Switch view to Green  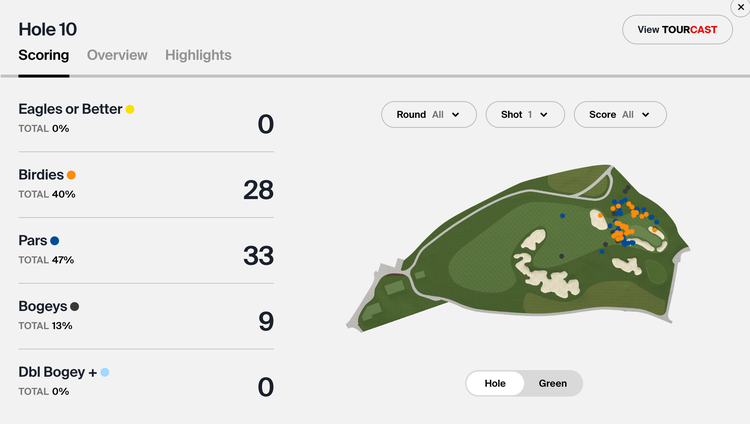click(x=552, y=383)
